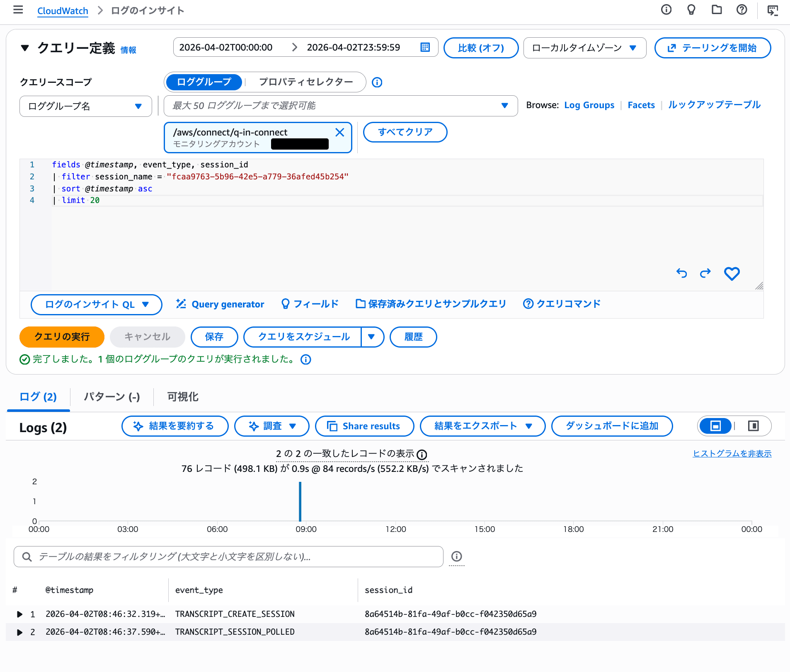Switch to side-by-side split panel view
The image size is (790, 672).
753,426
